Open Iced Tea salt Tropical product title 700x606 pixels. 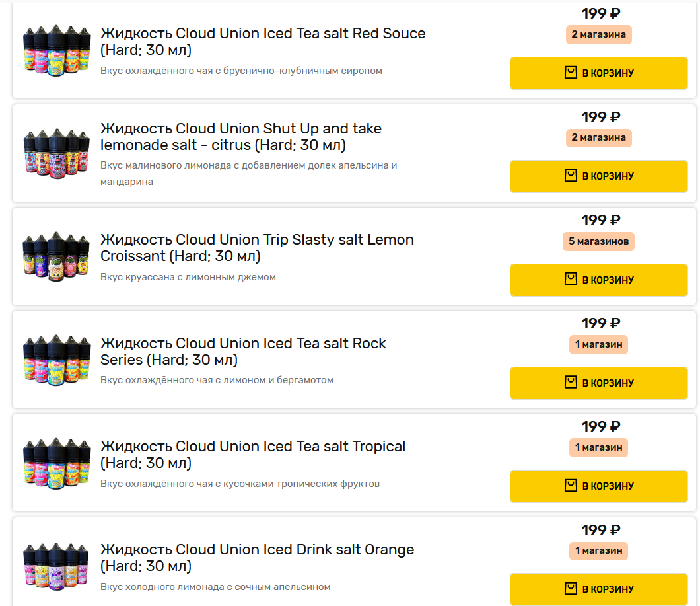click(x=252, y=454)
